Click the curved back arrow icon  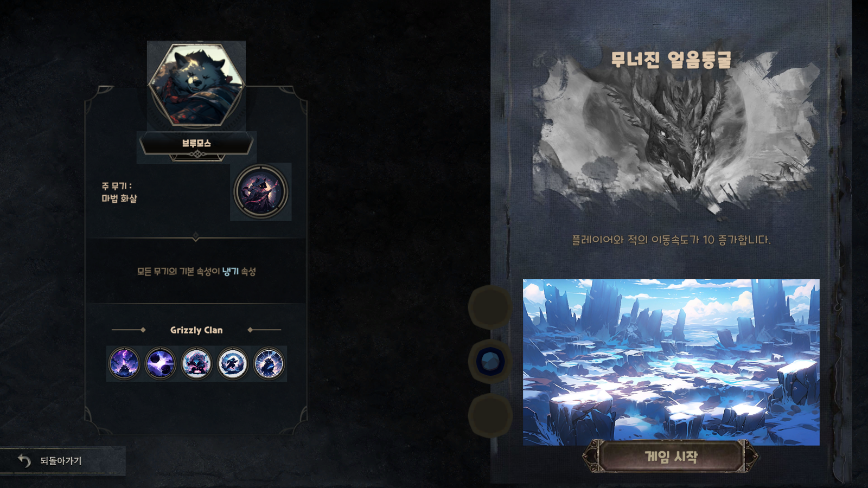coord(24,460)
